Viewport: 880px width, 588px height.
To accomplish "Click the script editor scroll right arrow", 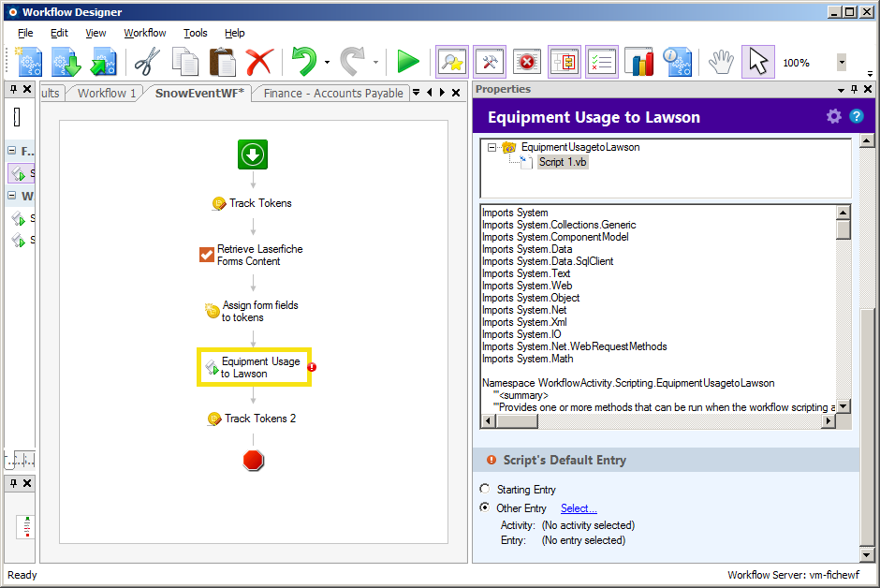I will tap(829, 420).
